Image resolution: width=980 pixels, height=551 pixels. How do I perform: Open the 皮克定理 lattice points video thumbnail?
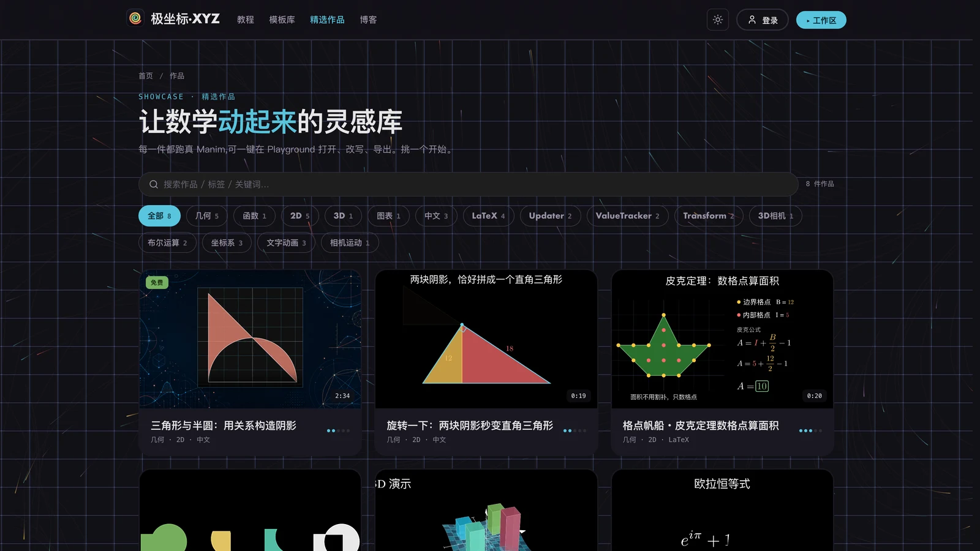pos(722,339)
